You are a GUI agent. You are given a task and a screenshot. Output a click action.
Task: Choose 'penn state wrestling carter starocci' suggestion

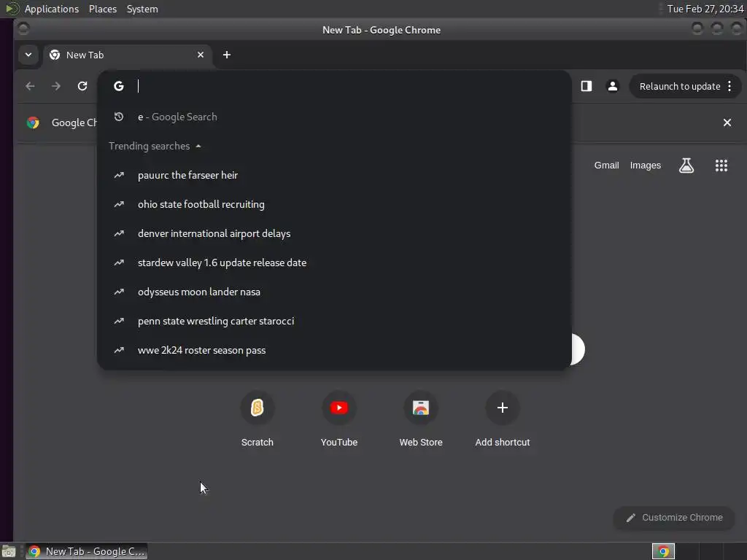tap(334, 321)
